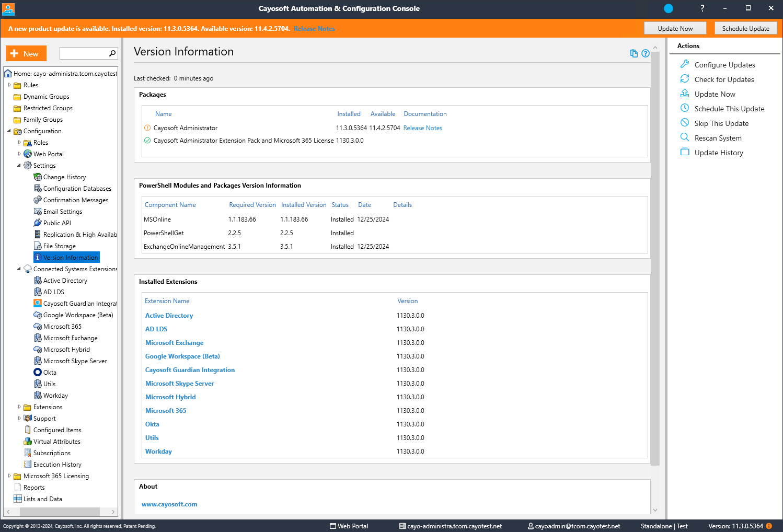Screen dimensions: 783x532
Task: Click the Public API plug icon
Action: point(38,223)
